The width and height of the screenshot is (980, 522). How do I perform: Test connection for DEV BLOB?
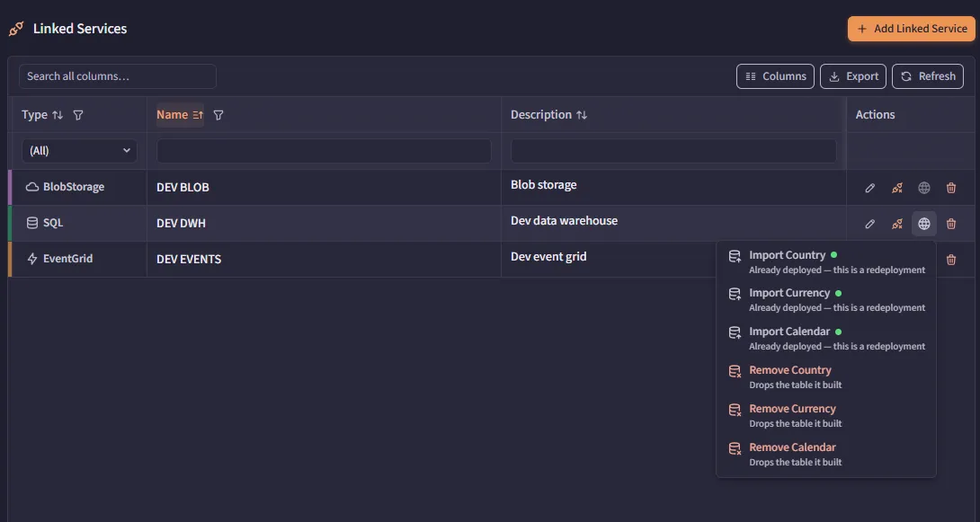[897, 188]
